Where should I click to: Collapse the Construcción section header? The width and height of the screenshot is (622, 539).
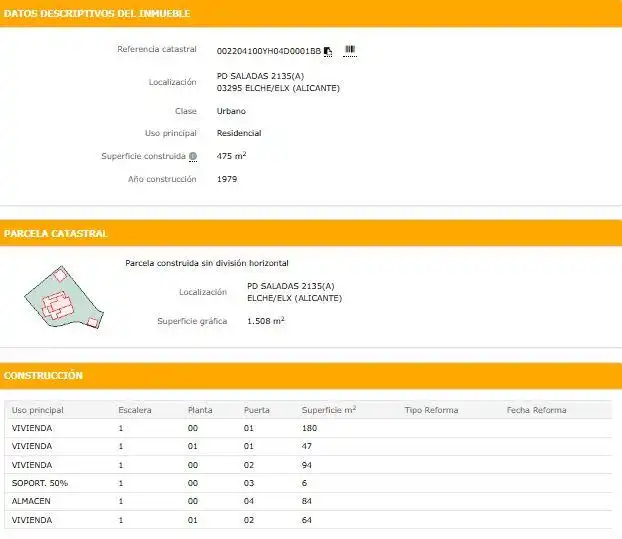coord(311,376)
